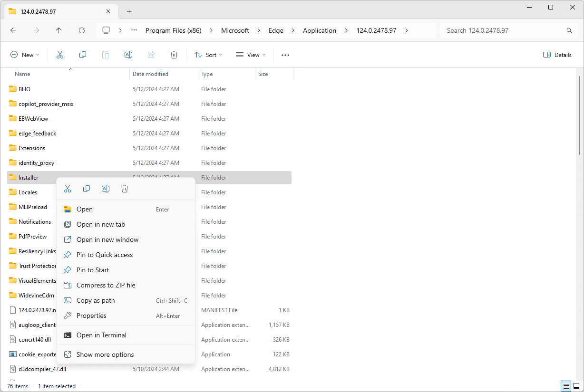The height and width of the screenshot is (392, 584).
Task: Click the Delete trash icon in the context menu
Action: (x=125, y=189)
